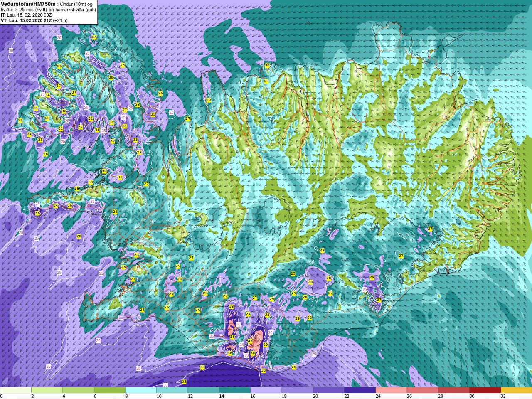Viewport: 532px width, 399px height.
Task: Click the legend scale value 8
Action: pos(127,396)
